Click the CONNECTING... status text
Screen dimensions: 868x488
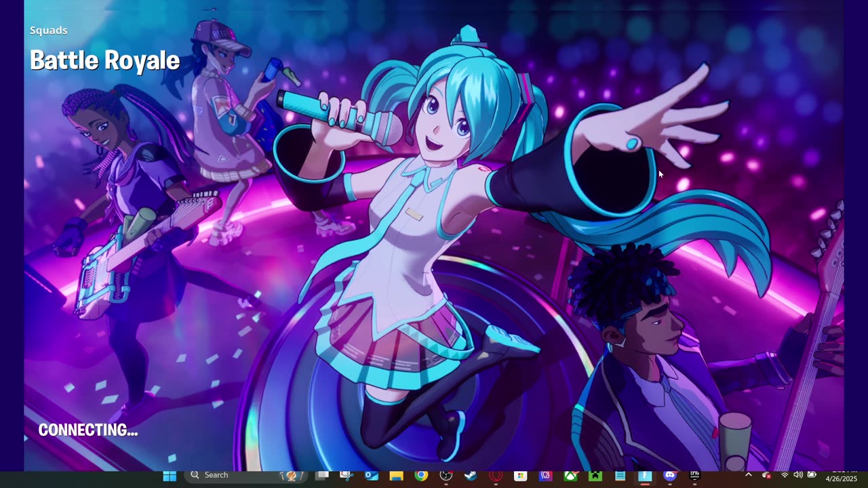click(88, 430)
